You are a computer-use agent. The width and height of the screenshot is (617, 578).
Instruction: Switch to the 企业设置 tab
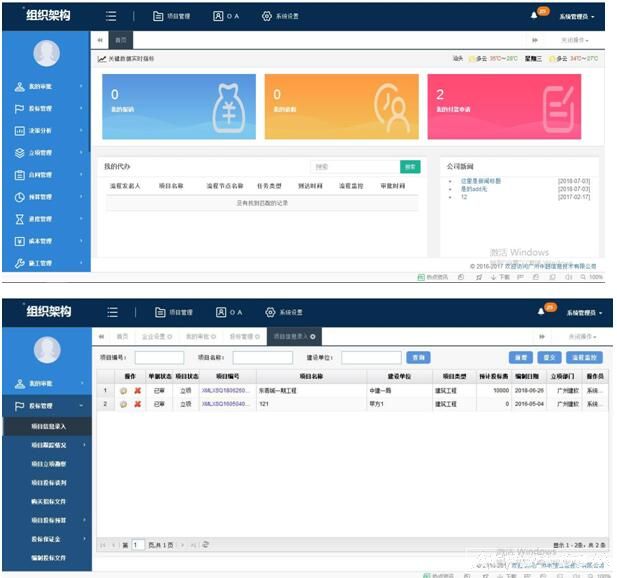pos(156,337)
